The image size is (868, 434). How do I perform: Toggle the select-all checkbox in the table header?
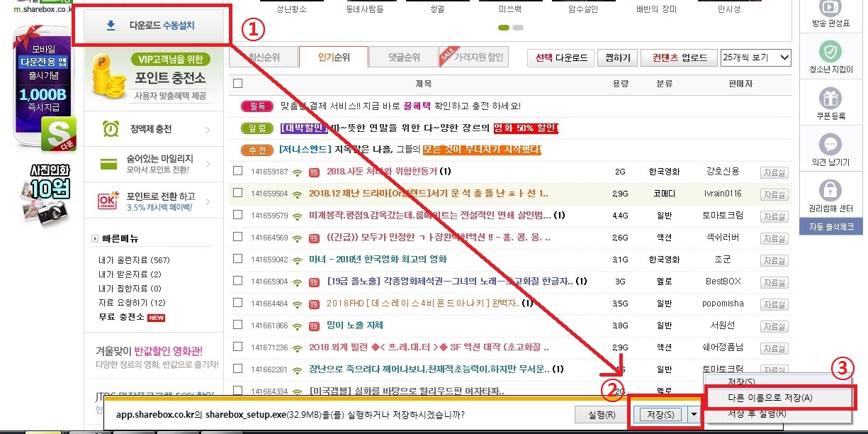click(237, 84)
